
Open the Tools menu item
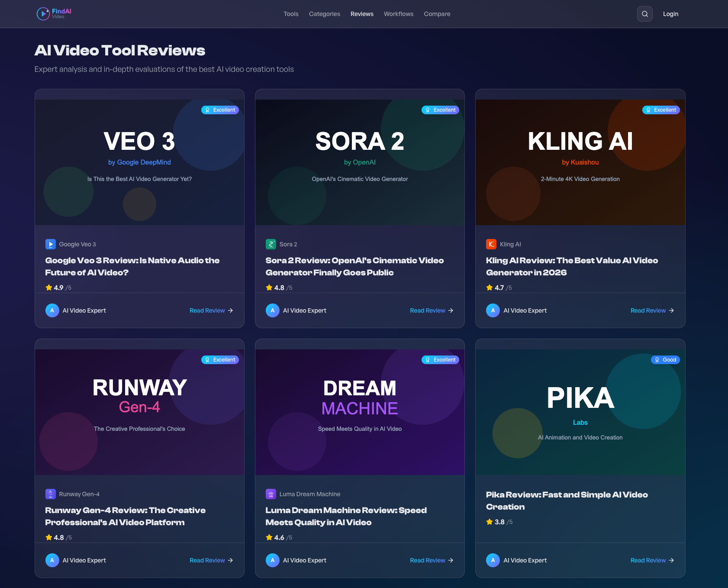click(291, 14)
